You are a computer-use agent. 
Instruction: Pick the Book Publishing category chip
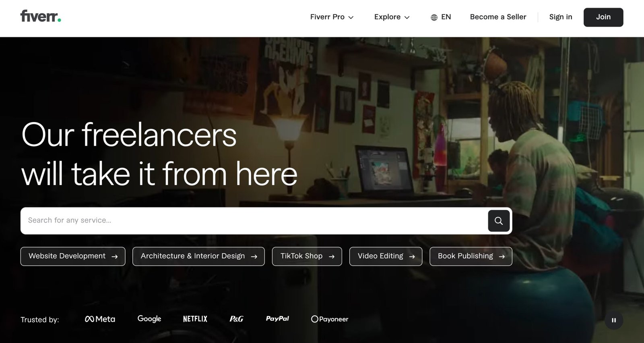(x=471, y=256)
